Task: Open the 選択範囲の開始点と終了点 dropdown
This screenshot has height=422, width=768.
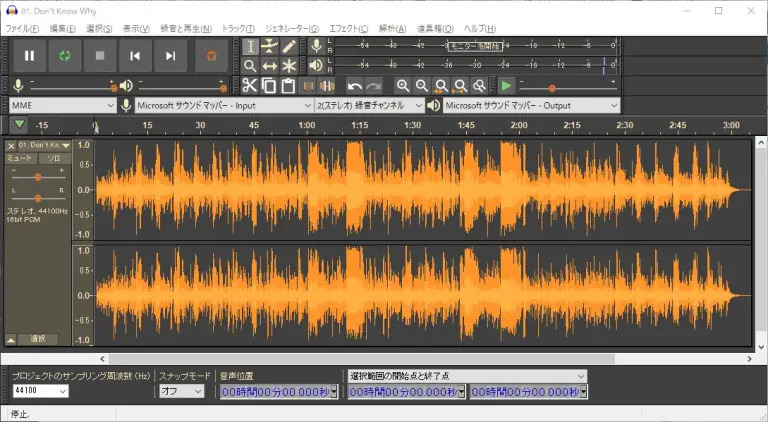Action: pyautogui.click(x=467, y=376)
